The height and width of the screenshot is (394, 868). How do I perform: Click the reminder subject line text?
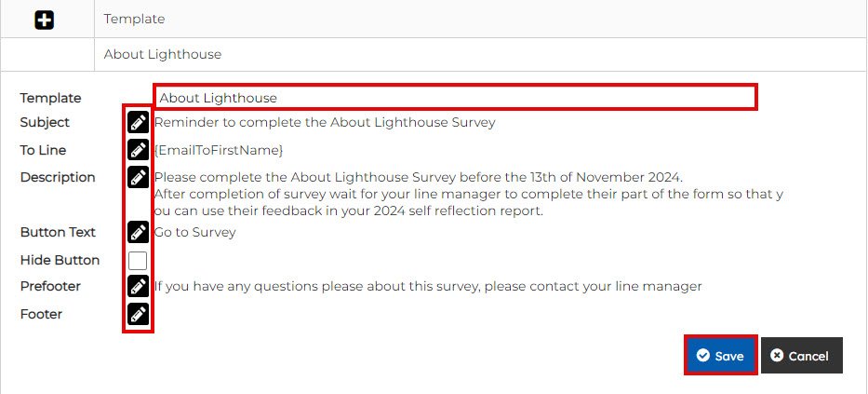coord(325,122)
